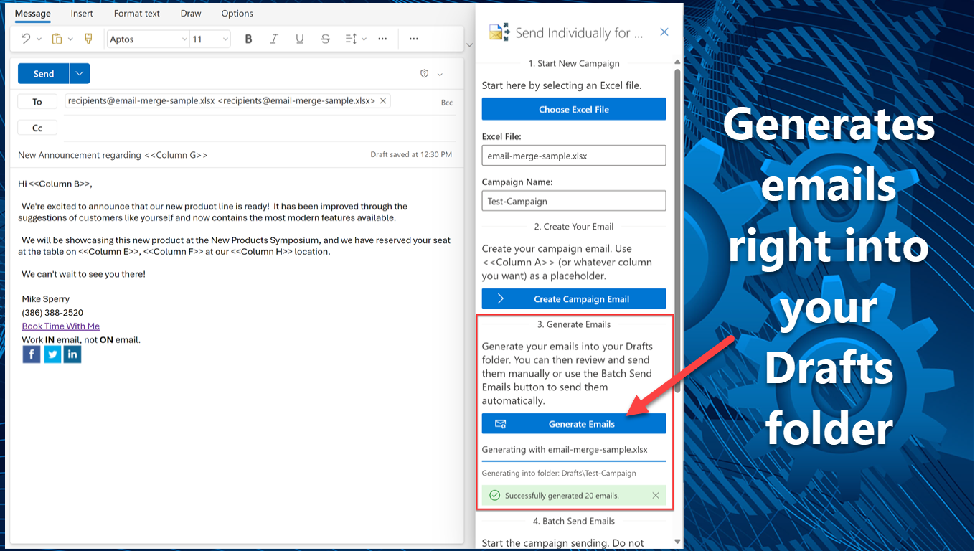The height and width of the screenshot is (551, 980).
Task: Click Create Campaign Email button
Action: point(574,299)
